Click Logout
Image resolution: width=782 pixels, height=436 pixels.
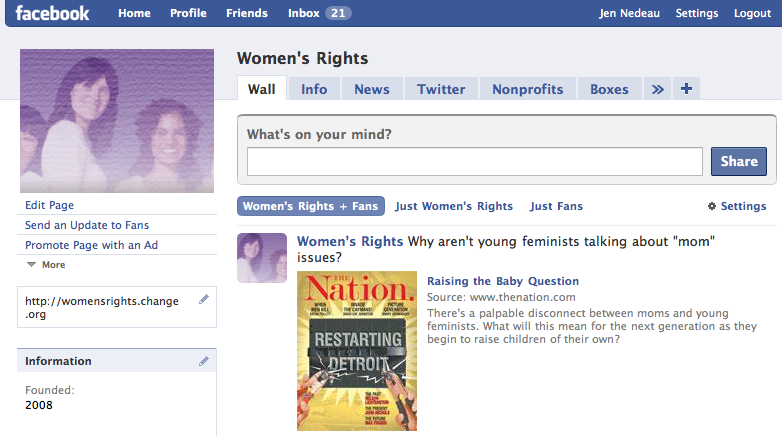(752, 13)
